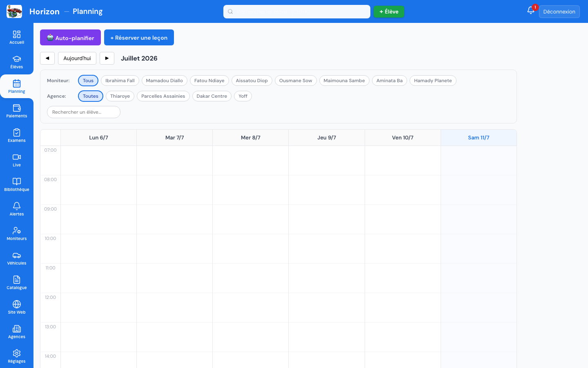The height and width of the screenshot is (368, 588).
Task: Toggle the Fatou Ndiaye monitor chip
Action: (x=209, y=81)
